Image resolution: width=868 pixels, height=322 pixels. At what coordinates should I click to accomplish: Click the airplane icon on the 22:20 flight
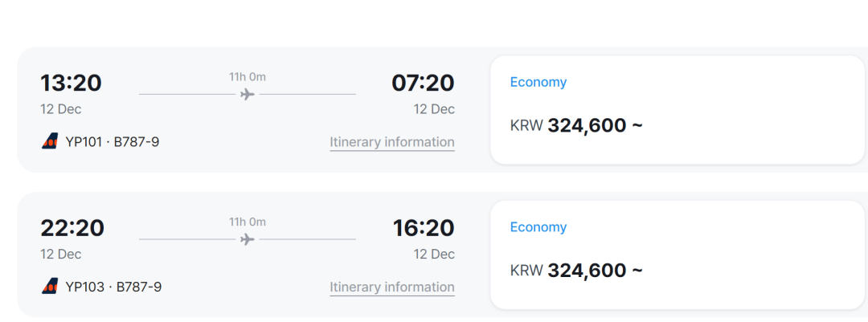coord(248,239)
